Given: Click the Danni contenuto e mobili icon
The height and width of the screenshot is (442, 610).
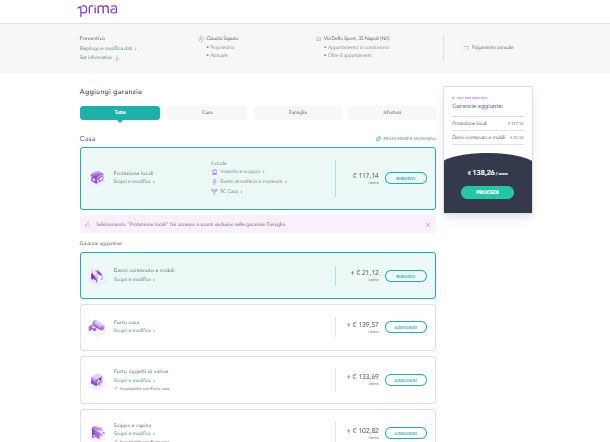Looking at the screenshot, I should point(97,276).
